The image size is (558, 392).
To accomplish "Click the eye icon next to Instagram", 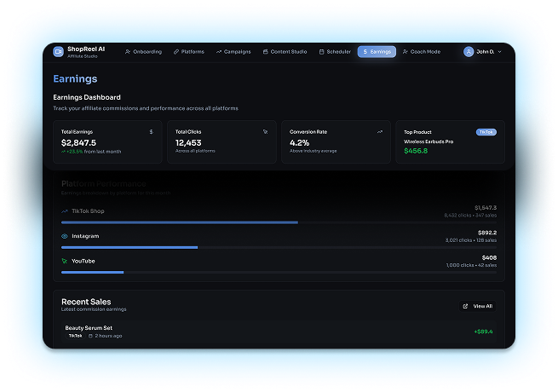I will (x=65, y=236).
